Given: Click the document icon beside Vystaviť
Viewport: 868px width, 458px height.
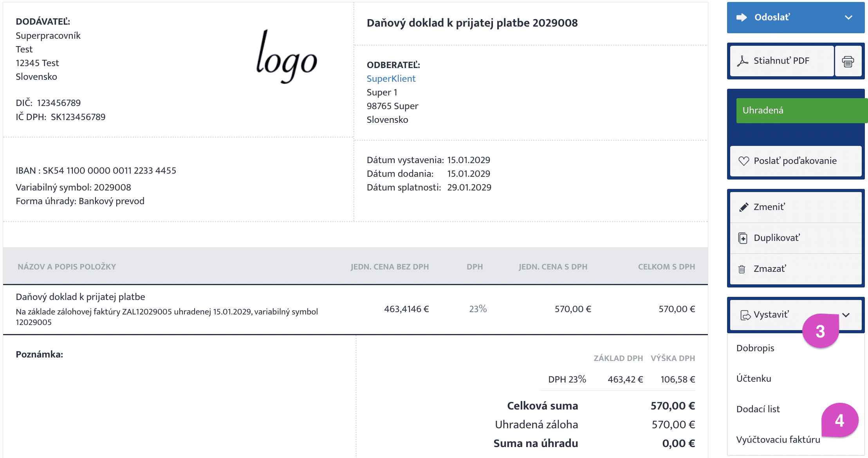Looking at the screenshot, I should click(x=745, y=315).
